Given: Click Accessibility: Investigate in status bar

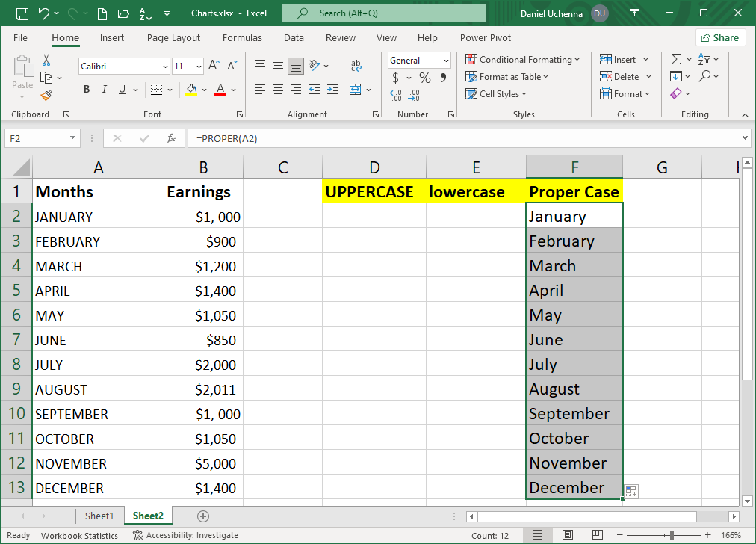Looking at the screenshot, I should point(186,535).
